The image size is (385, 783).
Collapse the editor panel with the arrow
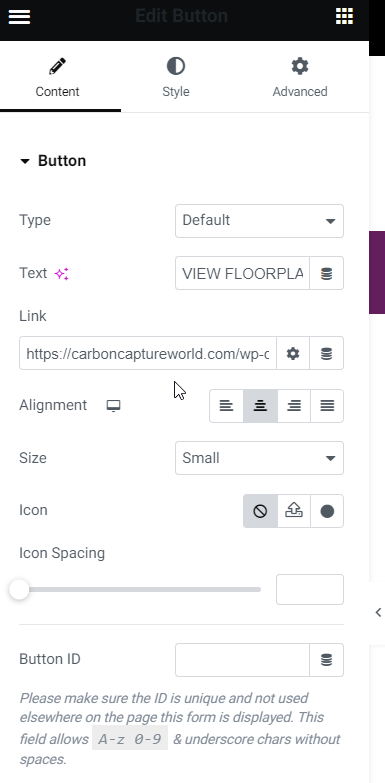378,612
